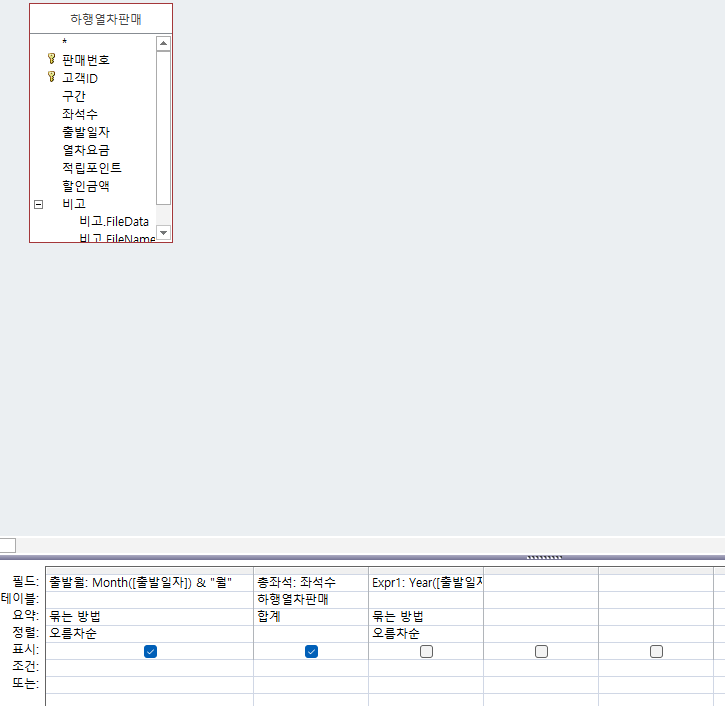725x706 pixels.
Task: Open the 묶는 방법 dropdown in 출발월 column
Action: click(x=150, y=616)
